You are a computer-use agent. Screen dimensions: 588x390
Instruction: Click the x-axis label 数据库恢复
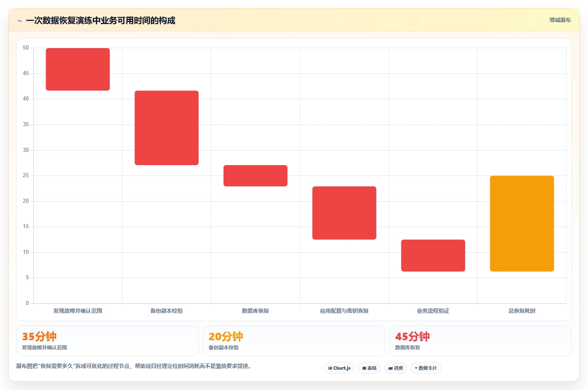point(255,311)
